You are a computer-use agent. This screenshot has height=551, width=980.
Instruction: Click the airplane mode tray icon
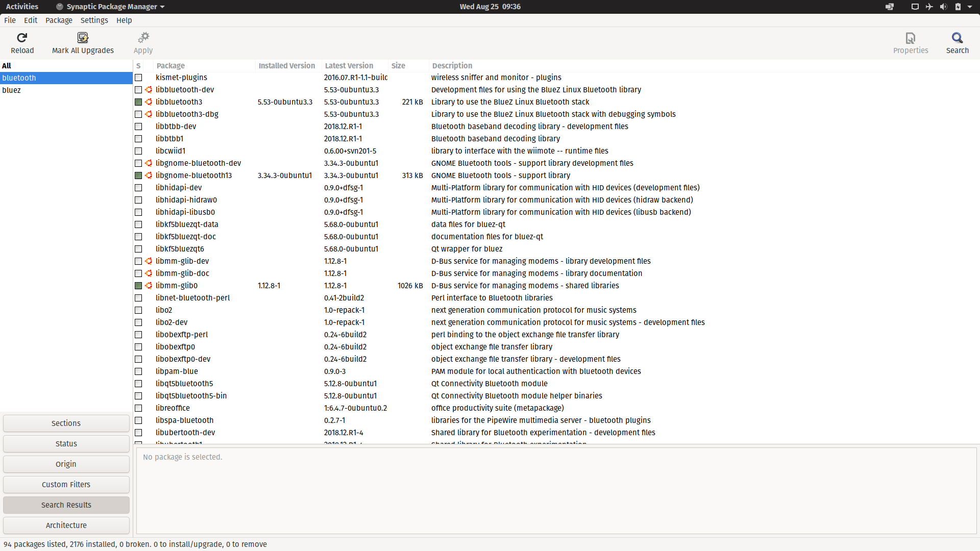click(929, 7)
